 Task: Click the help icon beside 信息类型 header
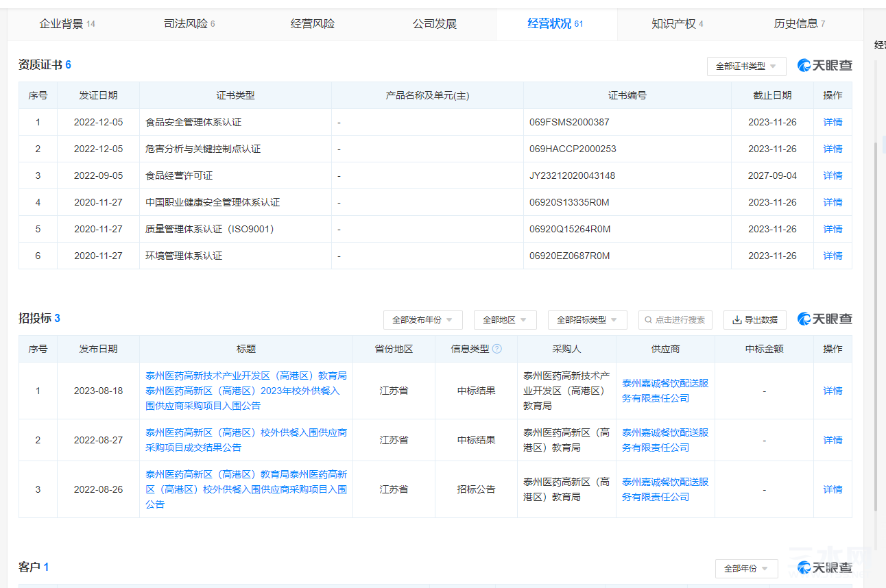pyautogui.click(x=497, y=349)
